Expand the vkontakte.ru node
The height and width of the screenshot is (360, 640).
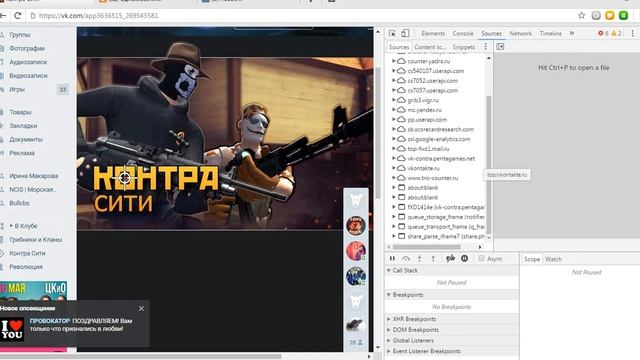click(394, 168)
